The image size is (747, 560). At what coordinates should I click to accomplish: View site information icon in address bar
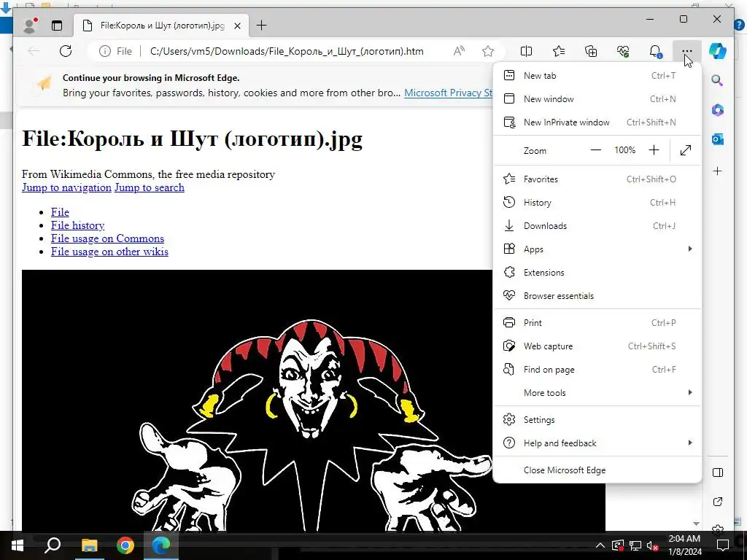coord(105,51)
